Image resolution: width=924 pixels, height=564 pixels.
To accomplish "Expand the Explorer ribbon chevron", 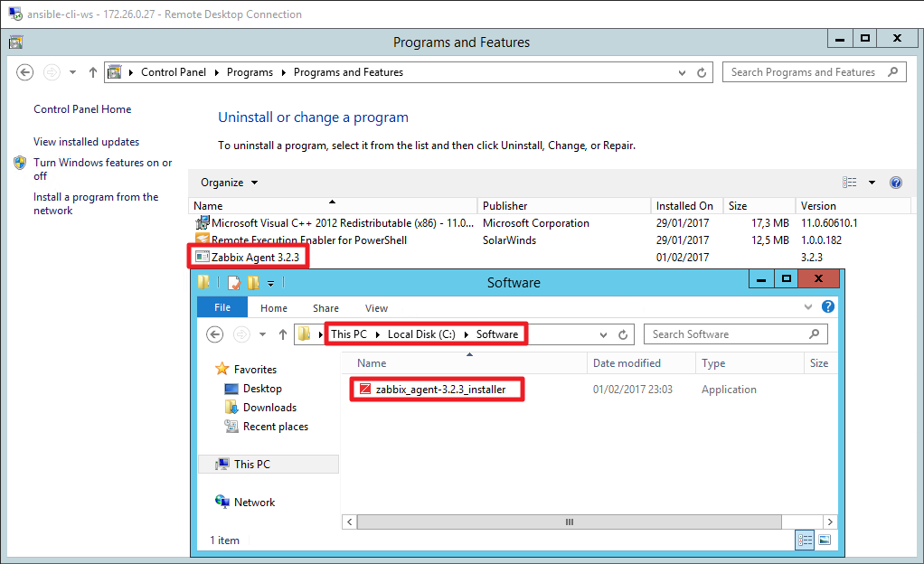I will point(808,306).
